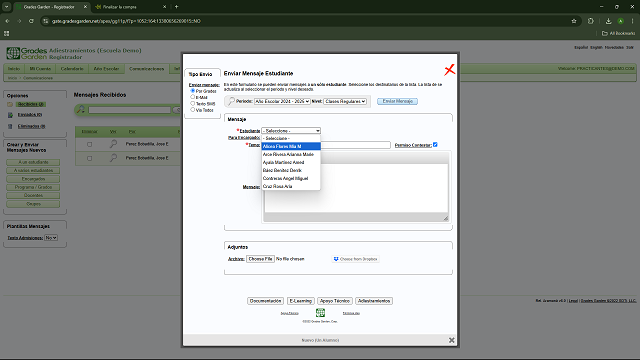
Task: Reload the page with the refresh icon
Action: pos(31,21)
